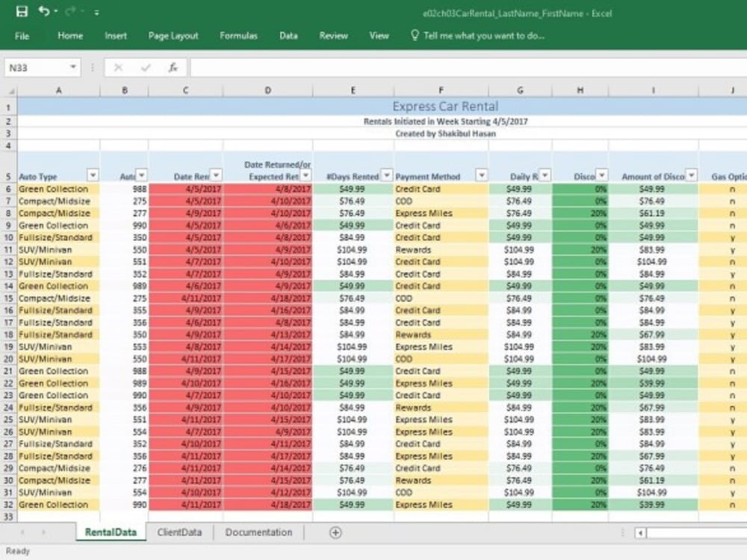Open the undo history dropdown arrow
The image size is (747, 560).
(56, 11)
